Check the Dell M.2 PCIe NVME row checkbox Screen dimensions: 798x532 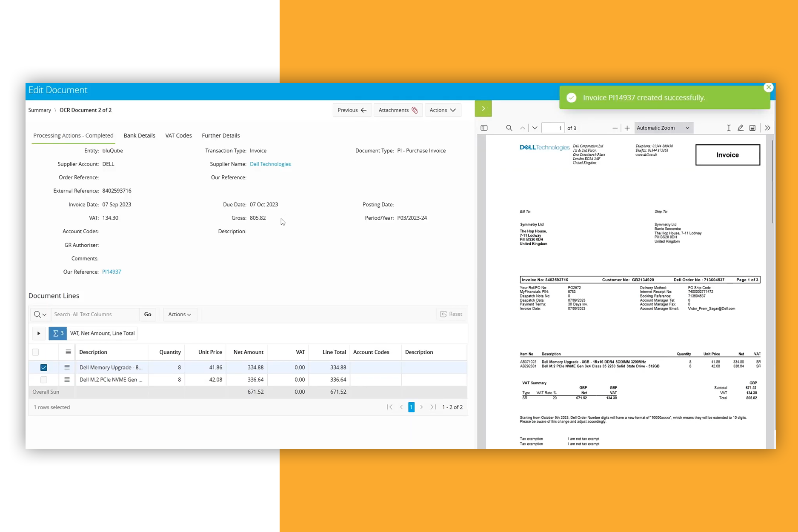click(x=44, y=380)
